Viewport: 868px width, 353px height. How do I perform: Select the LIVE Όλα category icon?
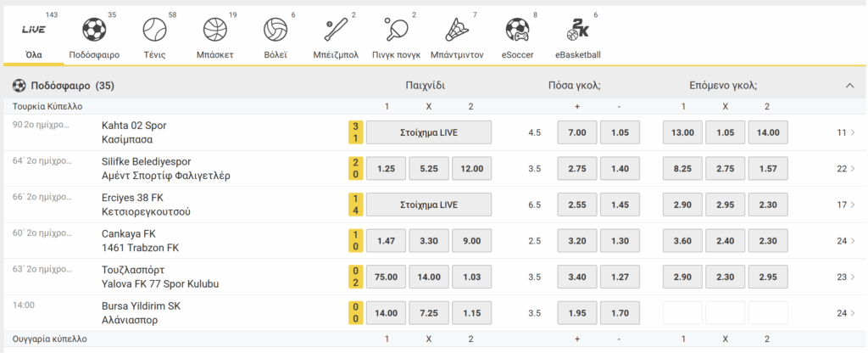coord(34,30)
